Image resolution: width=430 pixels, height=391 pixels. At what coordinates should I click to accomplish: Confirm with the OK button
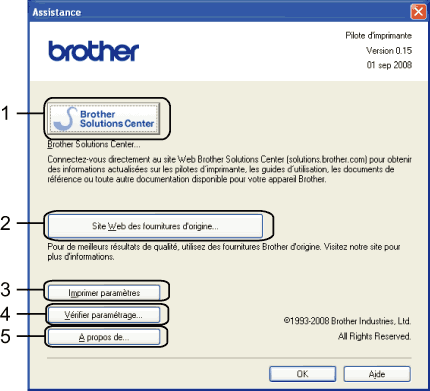point(303,374)
